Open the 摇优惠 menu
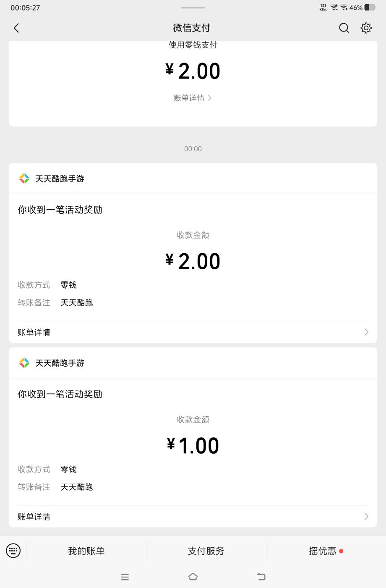Viewport: 386px width, 588px height. [x=323, y=551]
